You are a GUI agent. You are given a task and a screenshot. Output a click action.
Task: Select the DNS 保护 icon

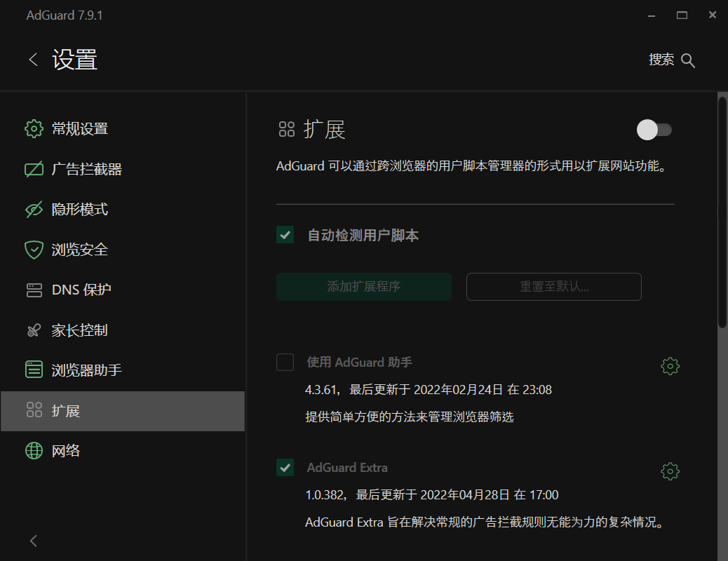pyautogui.click(x=34, y=290)
